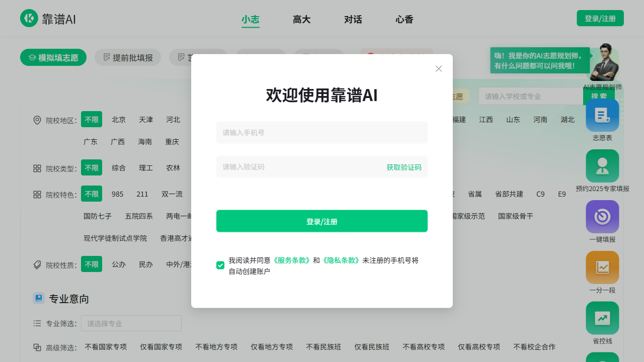This screenshot has width=644, height=362.
Task: Click the verification code input field
Action: pyautogui.click(x=297, y=167)
